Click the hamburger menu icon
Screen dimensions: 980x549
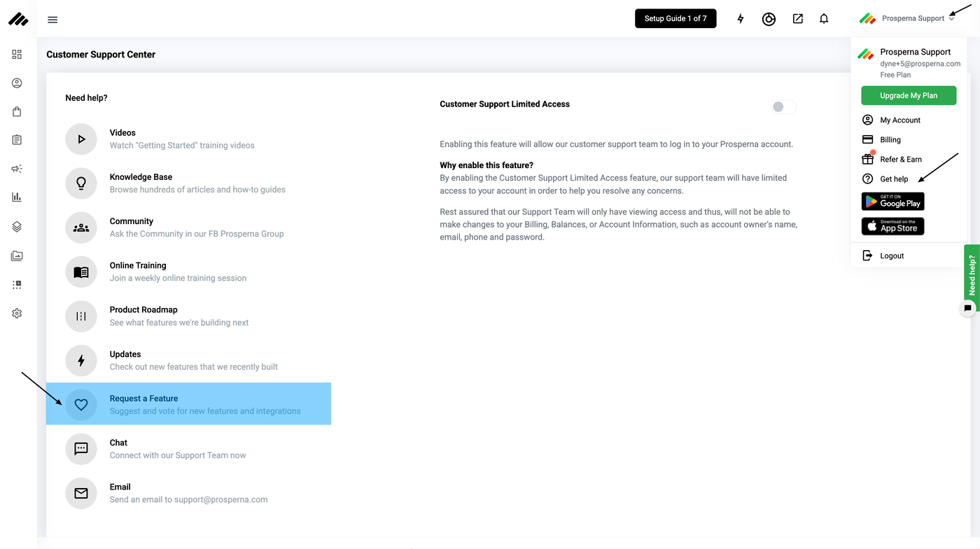[52, 20]
